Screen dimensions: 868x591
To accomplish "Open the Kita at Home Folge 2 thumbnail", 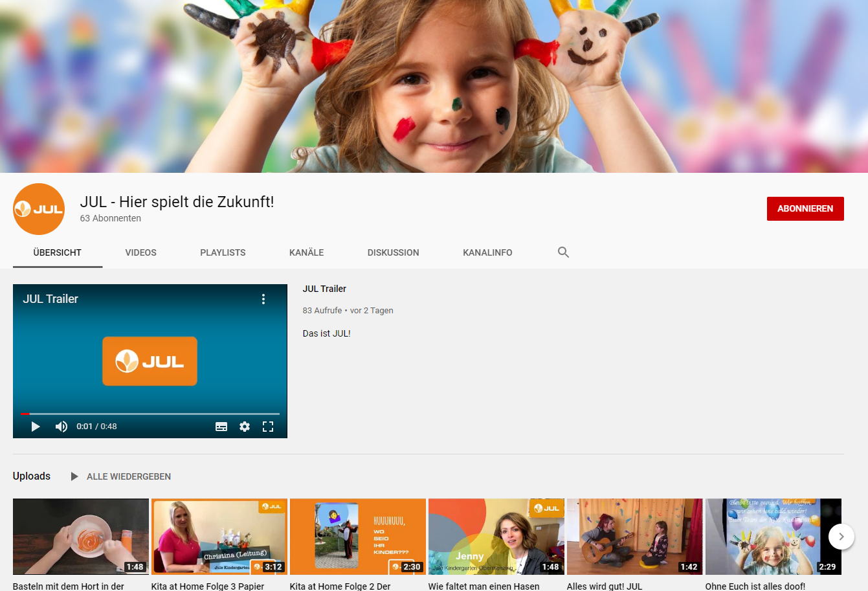I will click(x=358, y=537).
